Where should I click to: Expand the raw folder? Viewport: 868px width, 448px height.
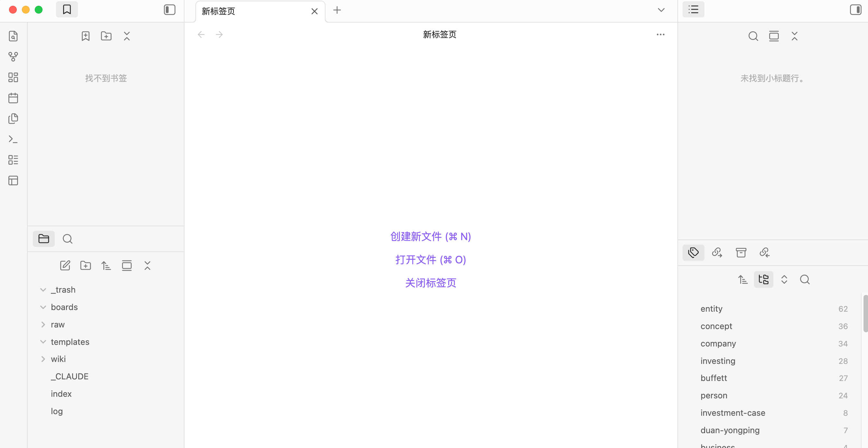tap(43, 325)
